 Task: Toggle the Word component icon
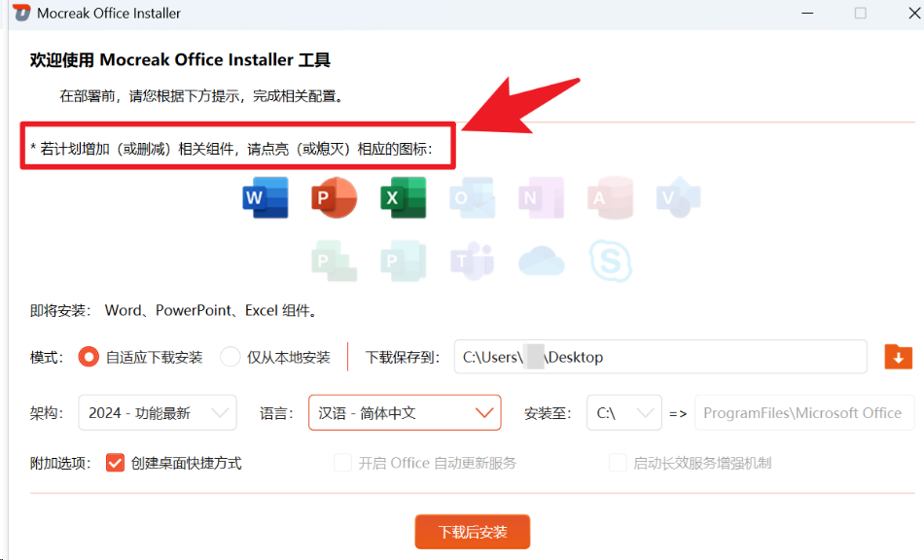pyautogui.click(x=266, y=198)
